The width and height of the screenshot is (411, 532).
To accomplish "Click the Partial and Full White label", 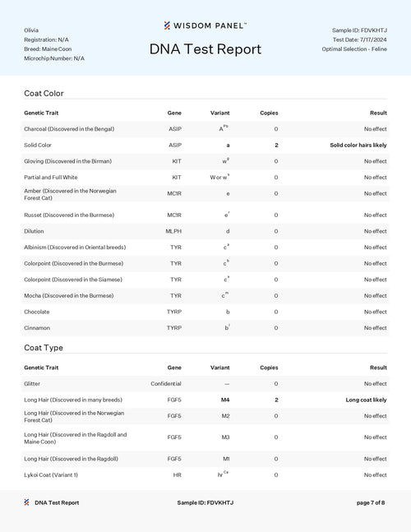I will point(50,178).
